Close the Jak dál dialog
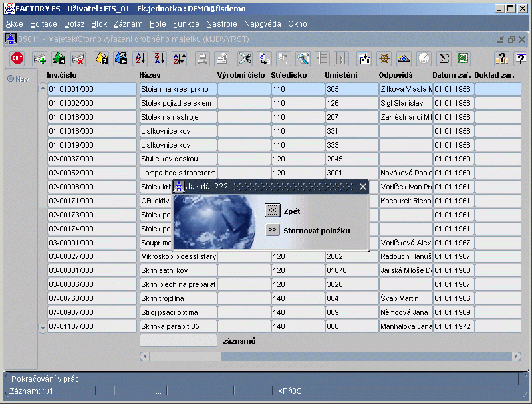 pyautogui.click(x=362, y=187)
